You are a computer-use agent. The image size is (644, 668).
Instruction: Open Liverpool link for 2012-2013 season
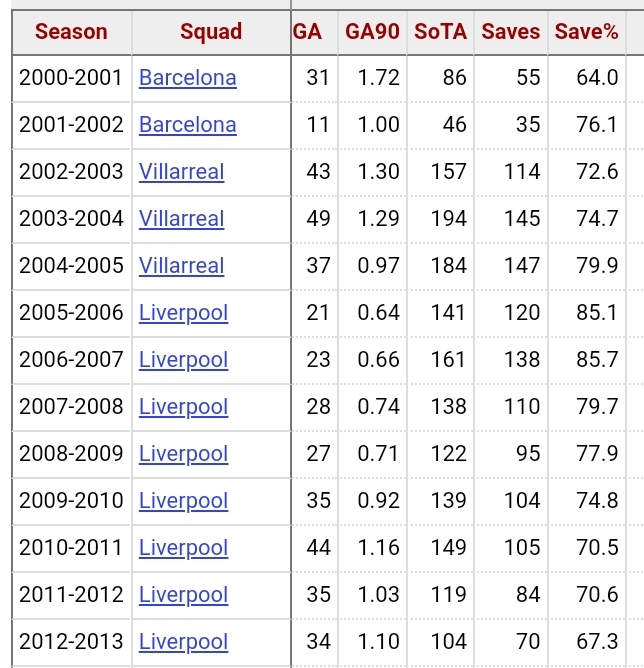point(184,642)
